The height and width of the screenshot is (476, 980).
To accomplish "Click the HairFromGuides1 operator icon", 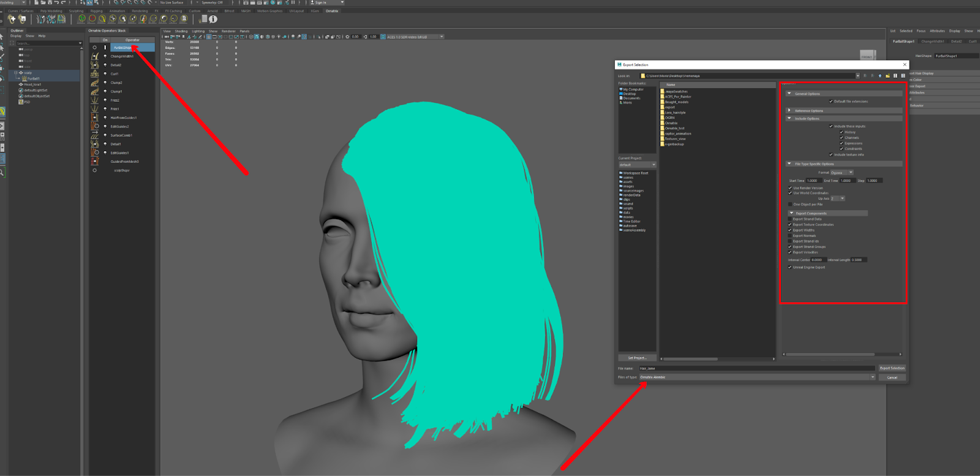I will click(95, 118).
